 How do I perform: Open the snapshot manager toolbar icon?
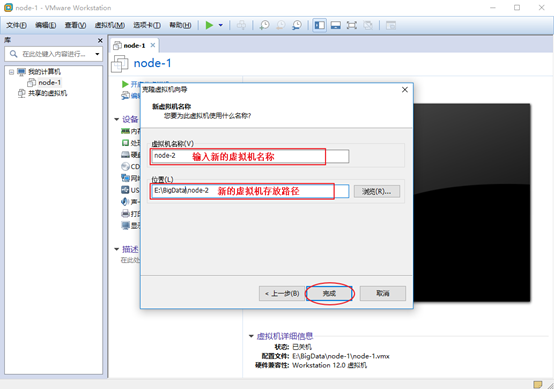(297, 25)
